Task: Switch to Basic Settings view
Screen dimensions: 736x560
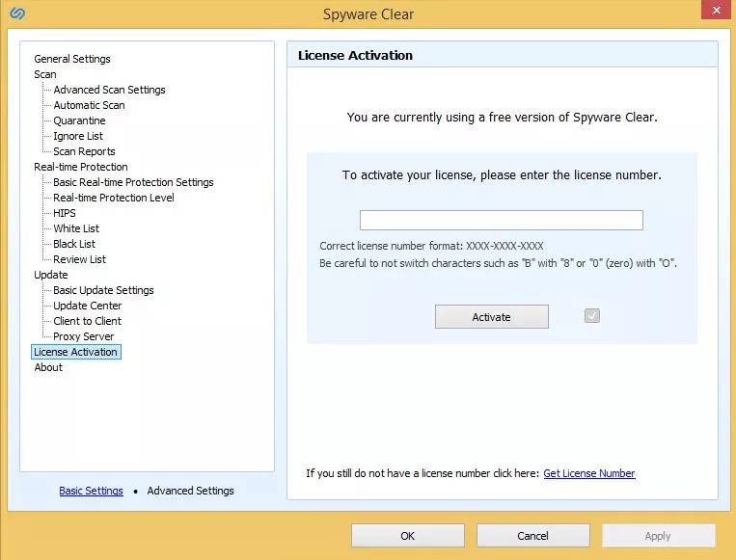Action: [91, 491]
